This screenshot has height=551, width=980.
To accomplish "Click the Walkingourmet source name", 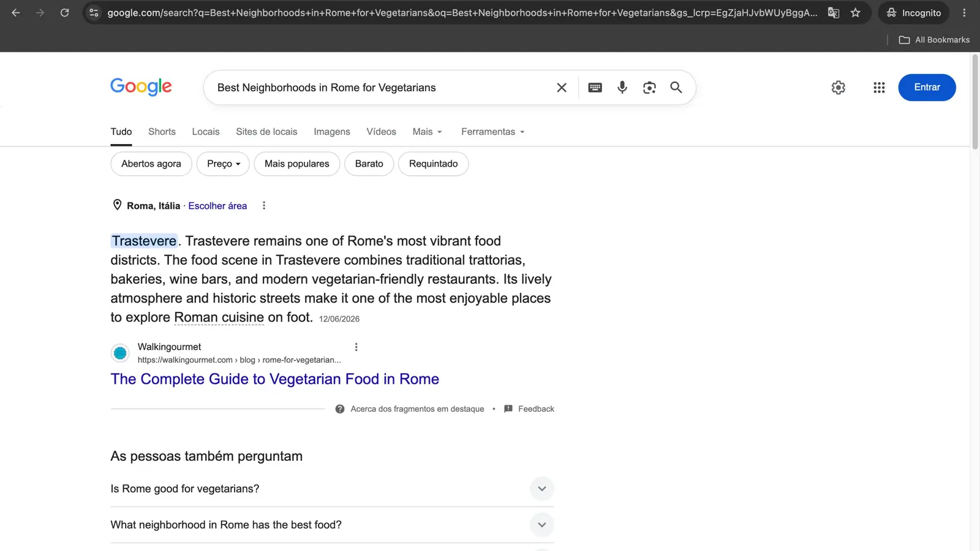I will point(169,347).
